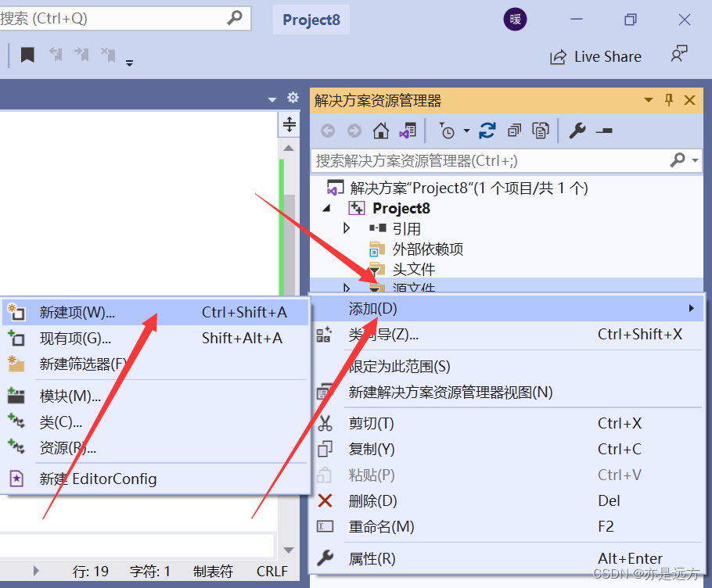Open properties wrench icon in Solution Explorer toolbar
Screen dimensions: 712x588
pyautogui.click(x=577, y=131)
